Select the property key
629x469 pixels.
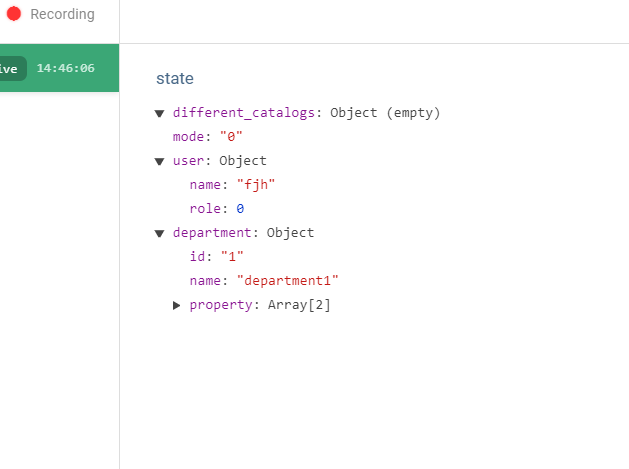tap(221, 305)
